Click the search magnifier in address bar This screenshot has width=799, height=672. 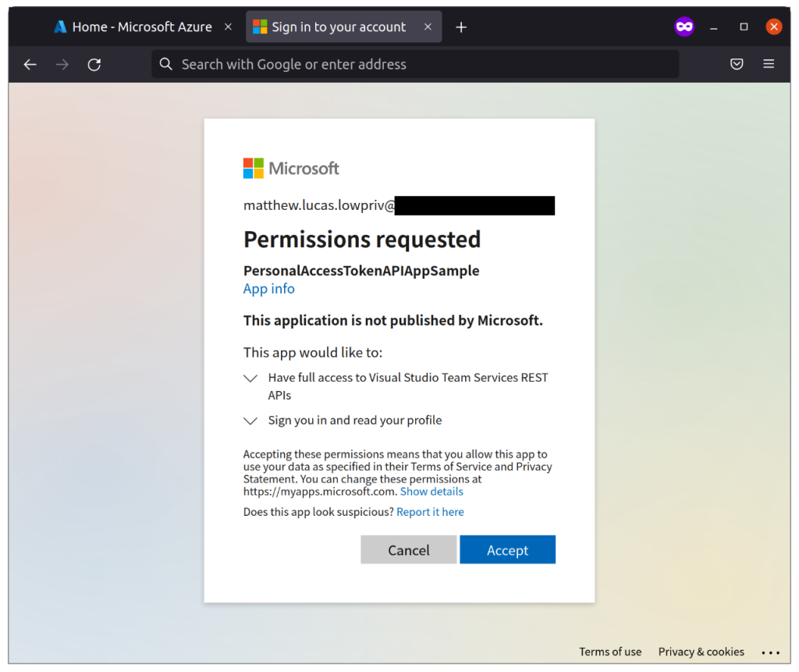(165, 64)
